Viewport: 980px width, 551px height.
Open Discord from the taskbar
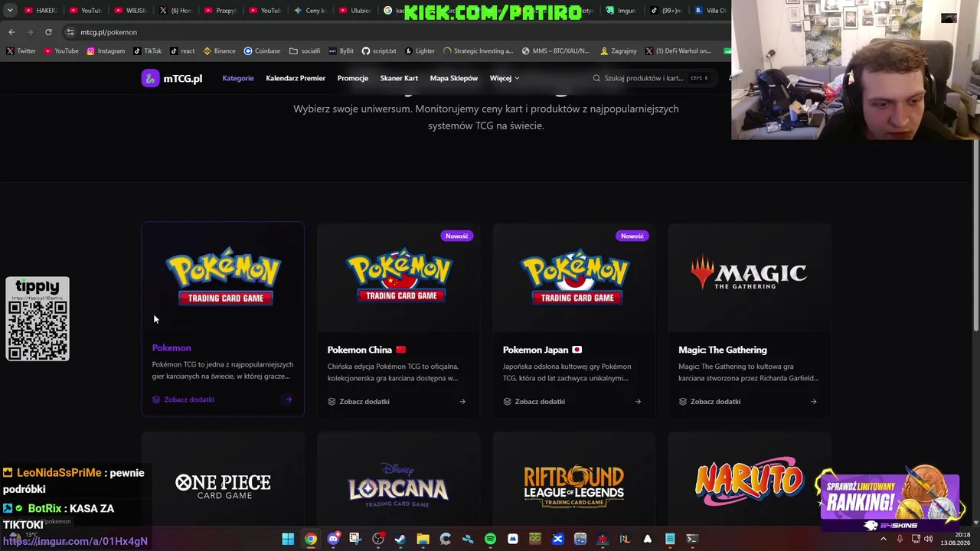point(333,539)
